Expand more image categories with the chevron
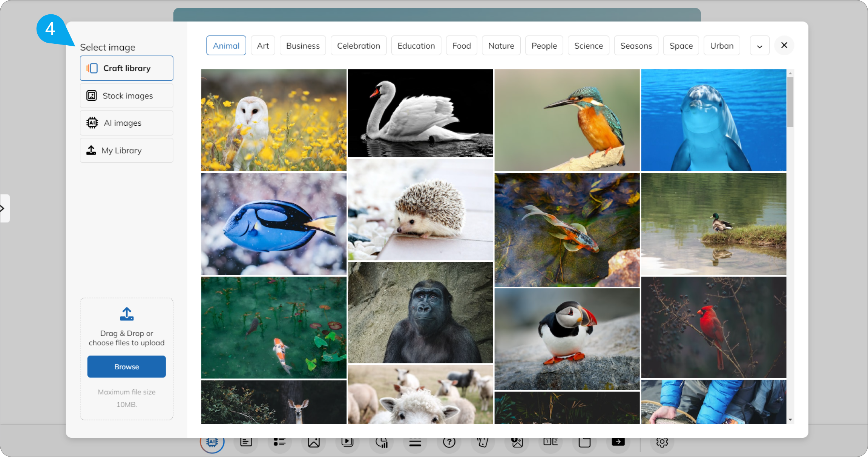 pos(760,46)
